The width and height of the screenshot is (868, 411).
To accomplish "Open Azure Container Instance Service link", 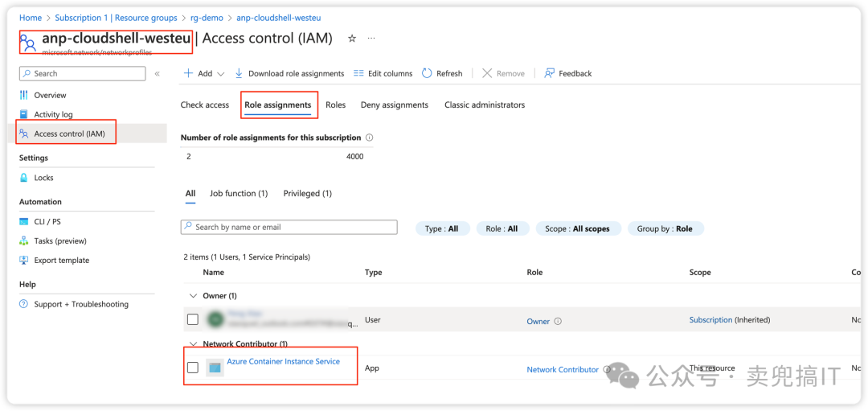I will tap(284, 361).
